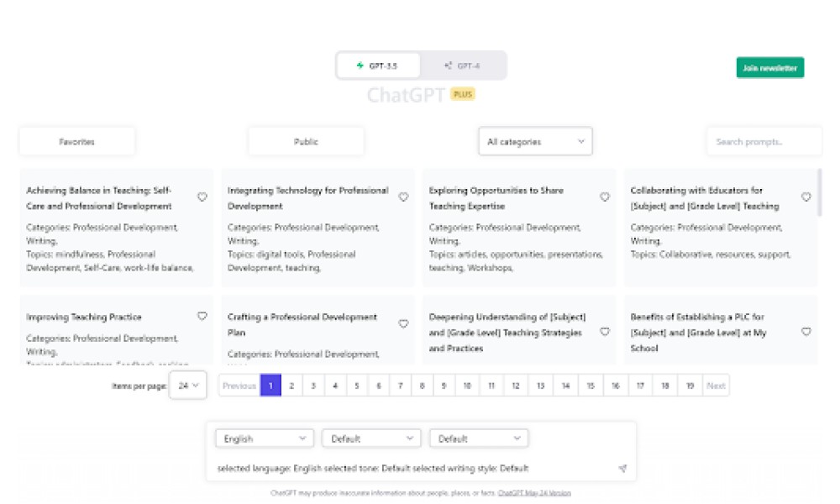
Task: Go to page 10 of prompts
Action: (467, 386)
